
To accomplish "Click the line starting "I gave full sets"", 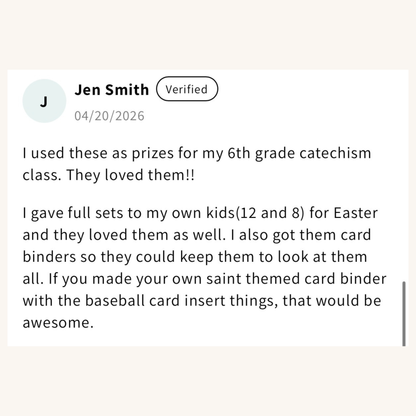I will [200, 213].
